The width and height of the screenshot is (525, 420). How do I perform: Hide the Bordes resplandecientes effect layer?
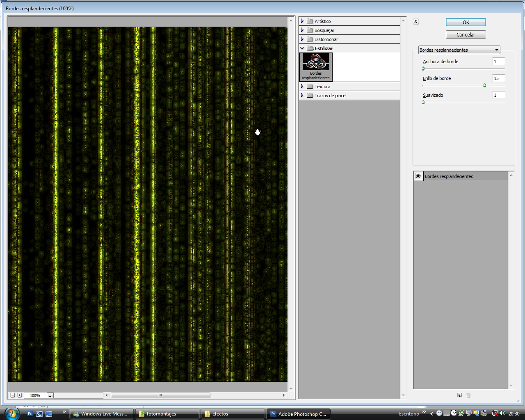(418, 176)
